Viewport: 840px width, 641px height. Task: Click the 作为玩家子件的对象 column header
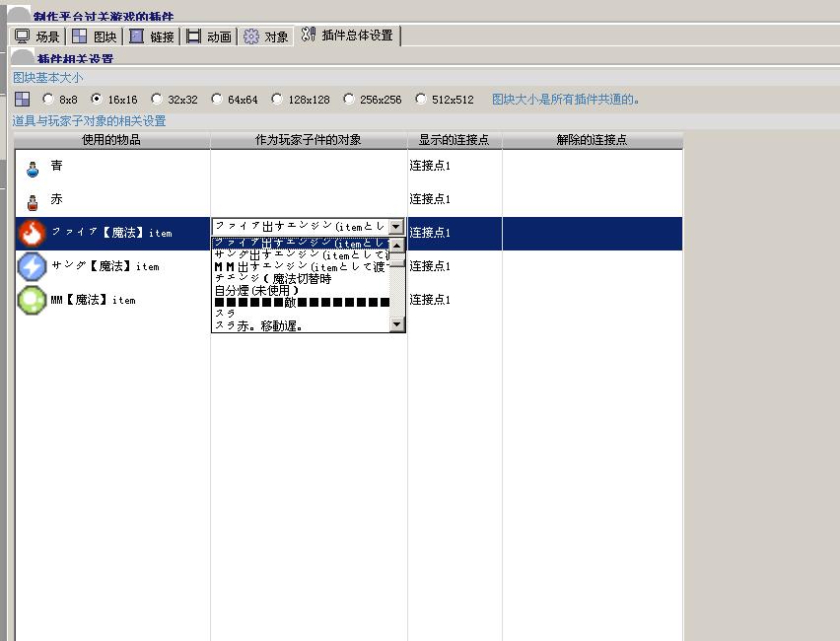pos(309,140)
